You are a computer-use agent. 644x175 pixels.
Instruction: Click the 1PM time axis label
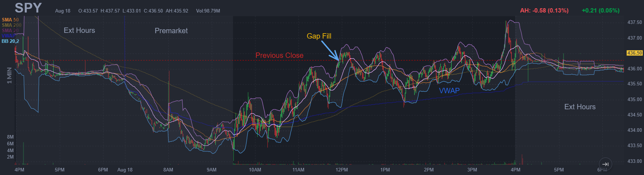pyautogui.click(x=385, y=170)
